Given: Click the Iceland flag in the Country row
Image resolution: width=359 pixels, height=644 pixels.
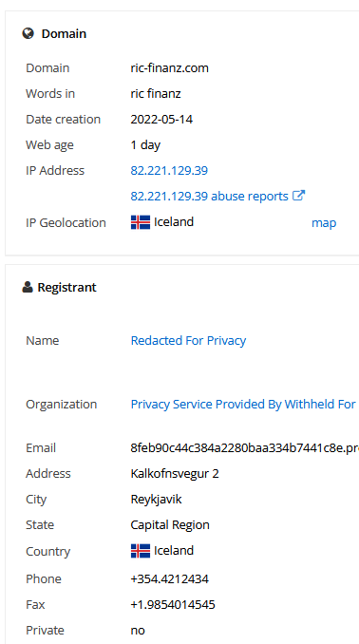Looking at the screenshot, I should (x=141, y=551).
